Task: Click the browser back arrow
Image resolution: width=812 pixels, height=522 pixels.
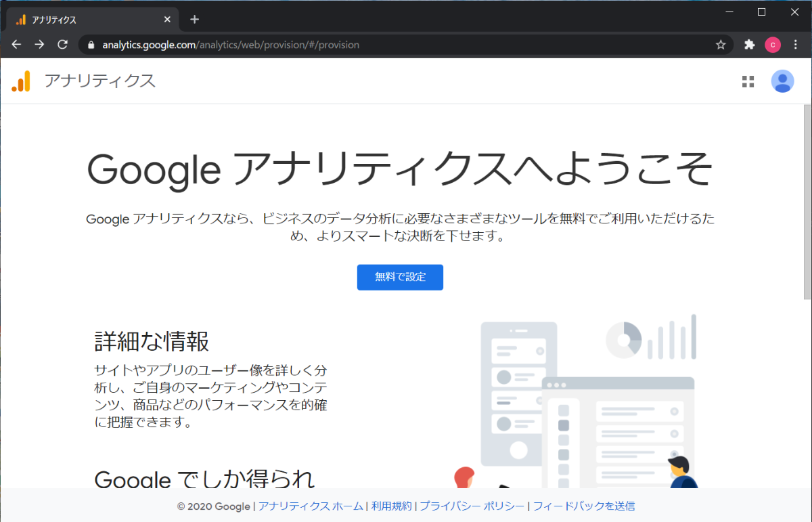Action: (x=17, y=45)
